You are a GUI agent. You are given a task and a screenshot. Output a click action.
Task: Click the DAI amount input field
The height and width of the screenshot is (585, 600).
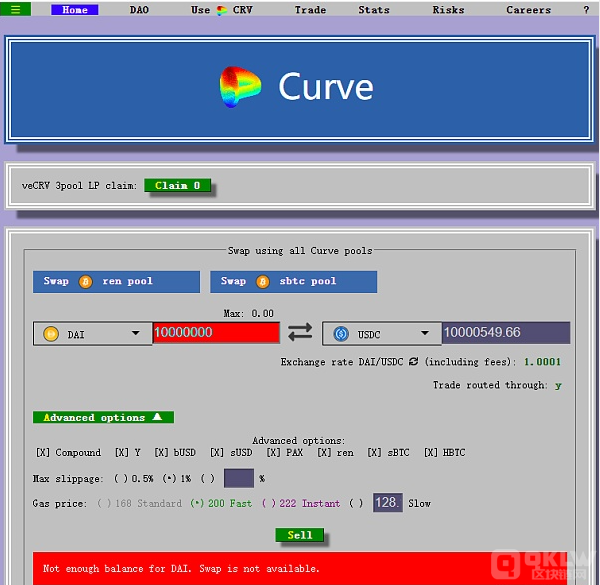tap(216, 332)
